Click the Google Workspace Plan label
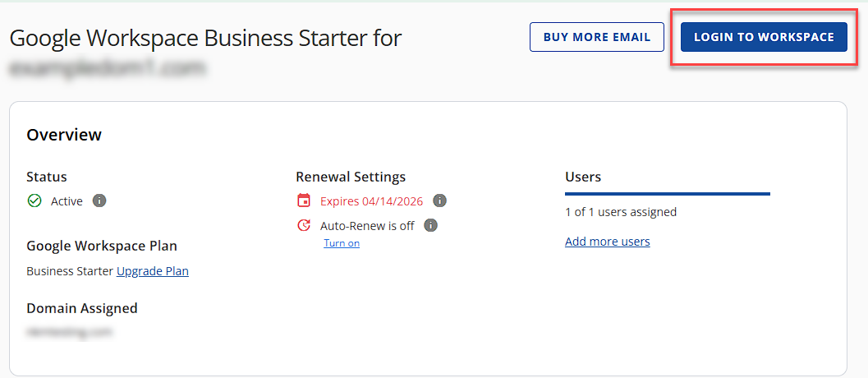 (102, 246)
